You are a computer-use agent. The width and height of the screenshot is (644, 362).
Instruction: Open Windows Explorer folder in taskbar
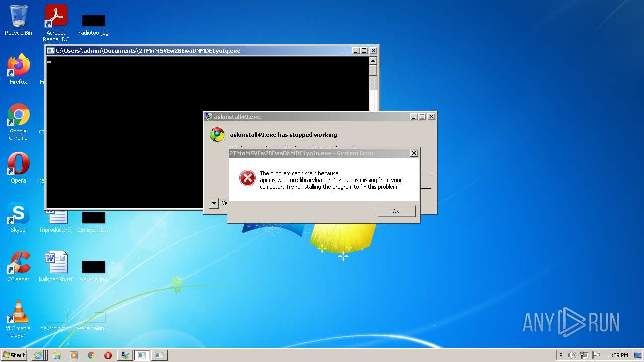[57, 355]
